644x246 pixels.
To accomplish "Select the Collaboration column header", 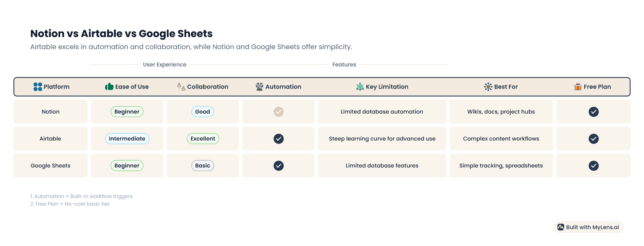I will (x=203, y=87).
